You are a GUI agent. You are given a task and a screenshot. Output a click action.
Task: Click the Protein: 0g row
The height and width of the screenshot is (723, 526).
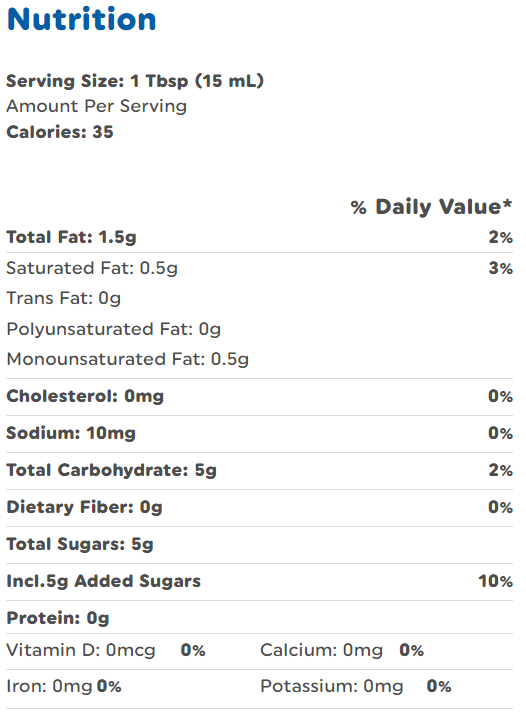tap(259, 618)
